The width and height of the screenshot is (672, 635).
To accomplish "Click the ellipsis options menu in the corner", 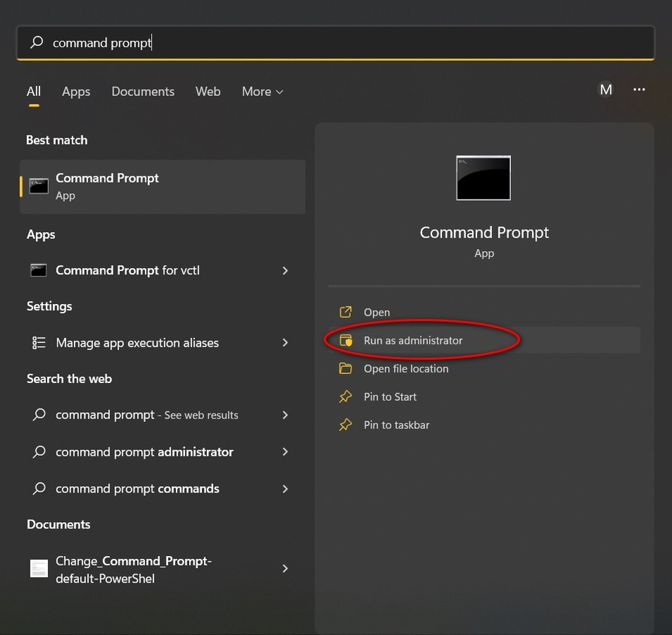I will coord(639,90).
